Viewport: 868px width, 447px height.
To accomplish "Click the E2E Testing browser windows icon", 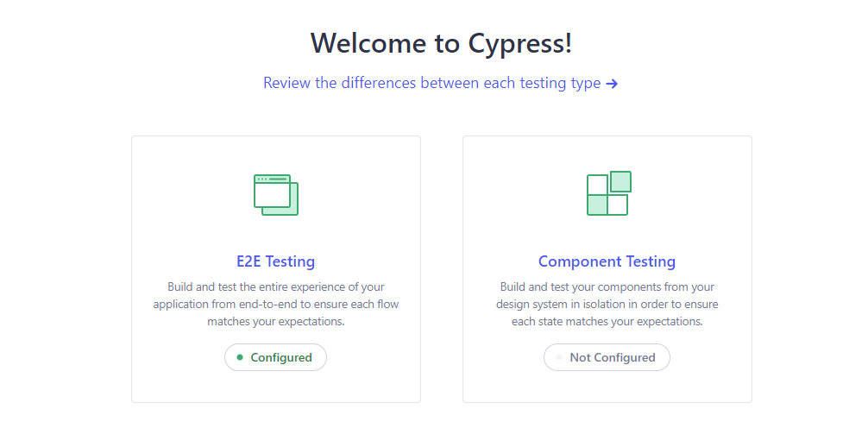I will coord(275,194).
